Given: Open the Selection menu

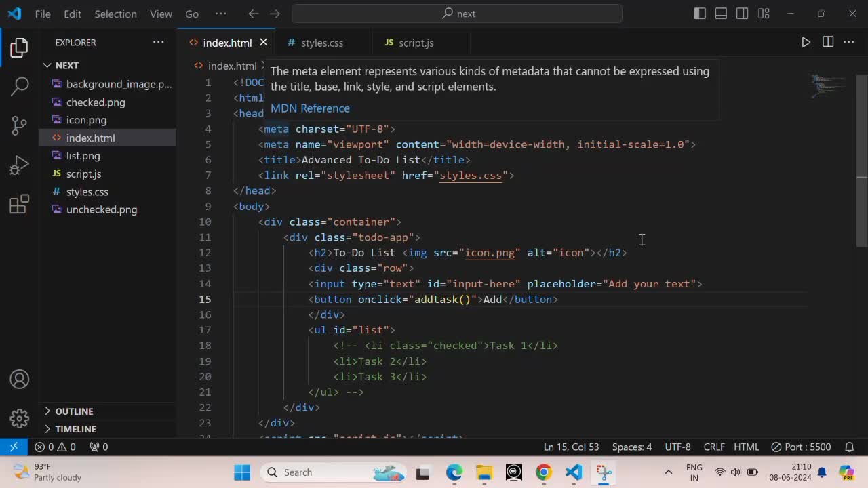Looking at the screenshot, I should pyautogui.click(x=115, y=14).
